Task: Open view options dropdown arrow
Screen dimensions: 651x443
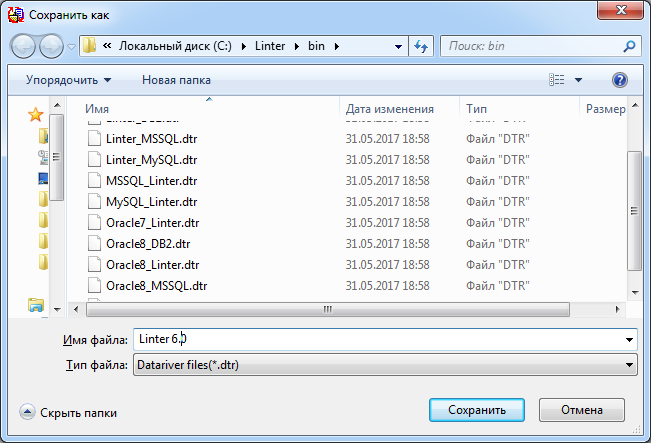Action: 578,80
